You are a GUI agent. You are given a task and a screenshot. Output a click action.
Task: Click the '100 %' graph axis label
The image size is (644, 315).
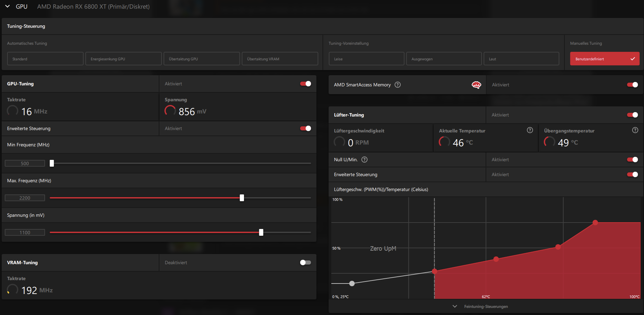(x=337, y=199)
